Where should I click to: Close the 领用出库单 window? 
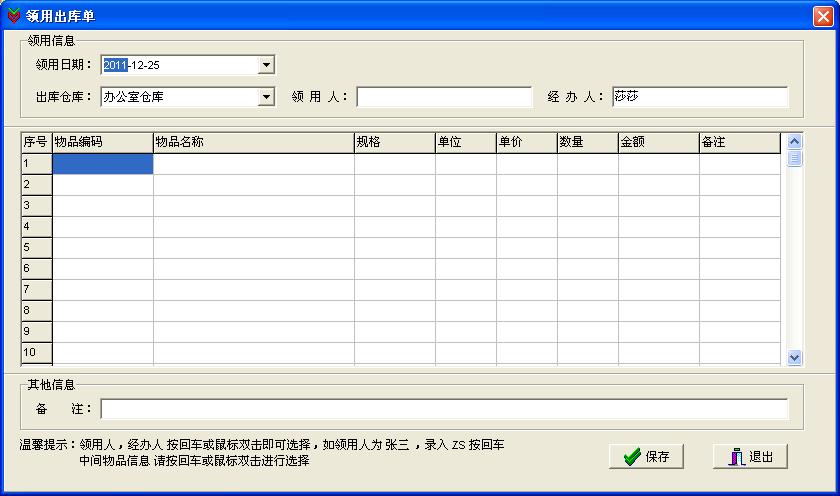coord(822,16)
